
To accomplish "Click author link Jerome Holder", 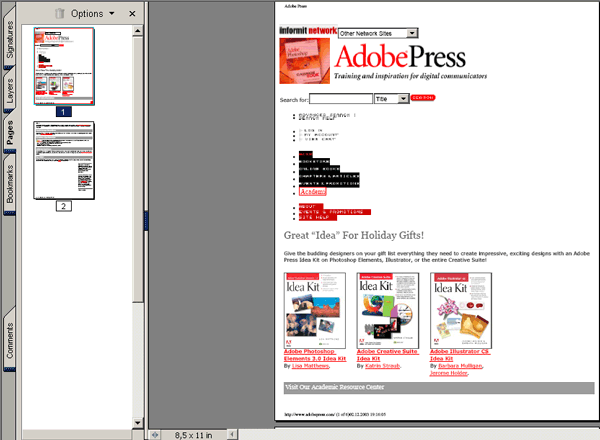I will point(448,373).
